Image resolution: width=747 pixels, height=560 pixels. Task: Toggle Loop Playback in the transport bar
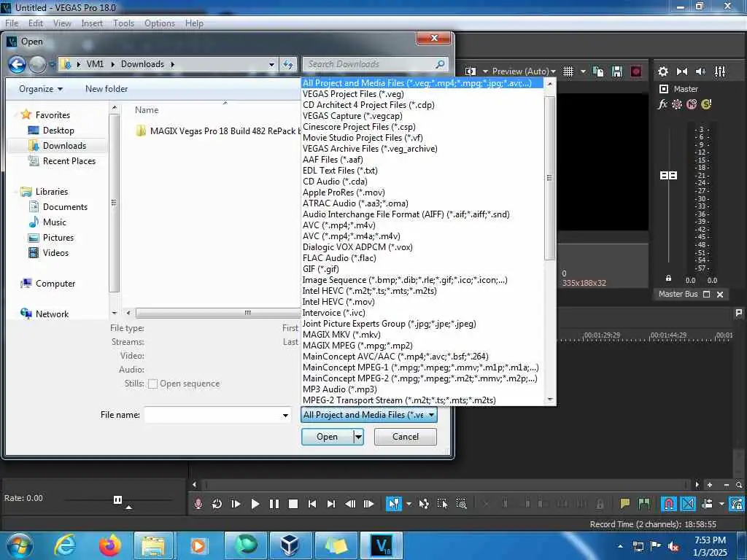coord(217,504)
